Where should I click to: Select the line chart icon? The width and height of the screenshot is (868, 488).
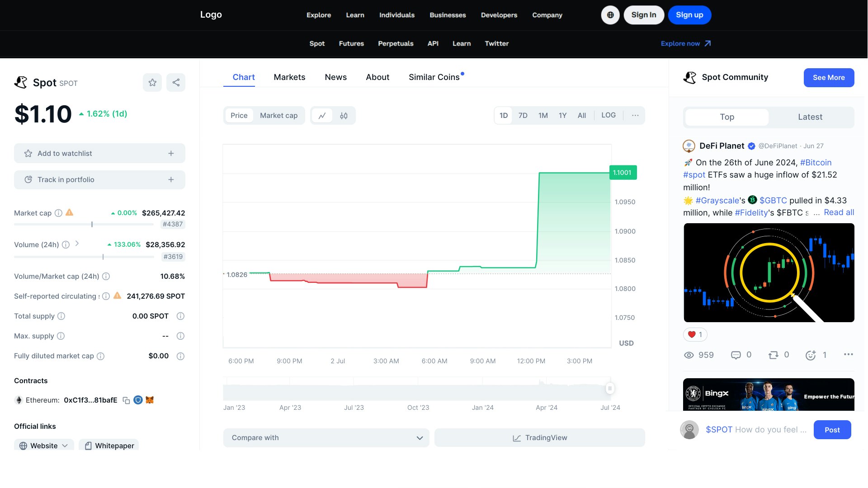pyautogui.click(x=322, y=115)
